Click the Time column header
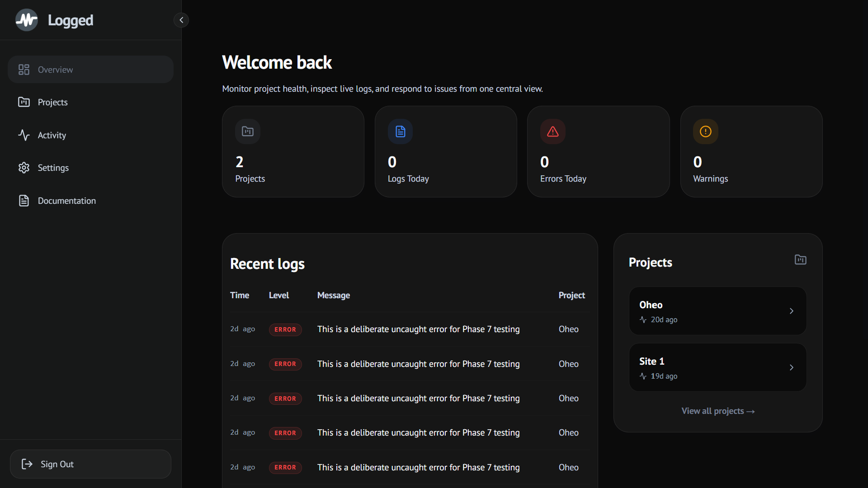Screen dimensions: 868x488 point(240,295)
